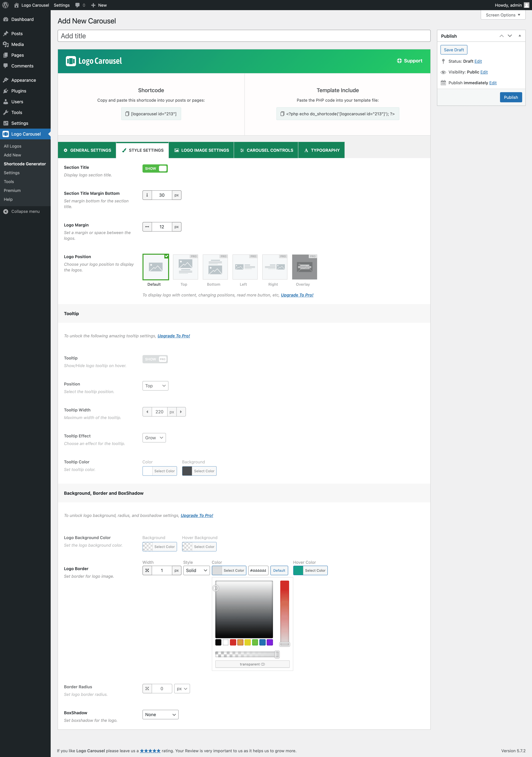Open the Logo Border Style dropdown
This screenshot has height=757, width=532.
pyautogui.click(x=196, y=570)
